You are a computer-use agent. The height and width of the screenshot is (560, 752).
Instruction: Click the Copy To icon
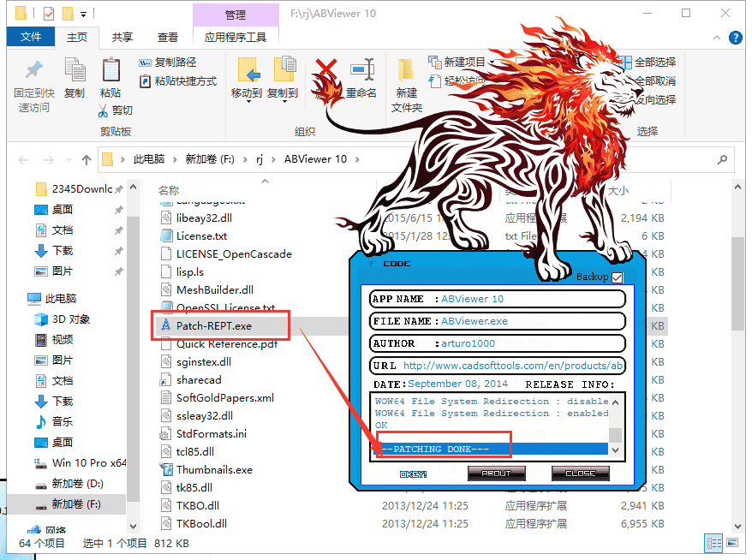click(283, 69)
